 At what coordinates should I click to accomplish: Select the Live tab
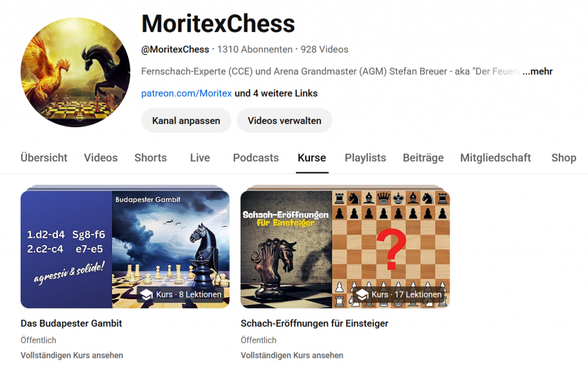click(200, 157)
